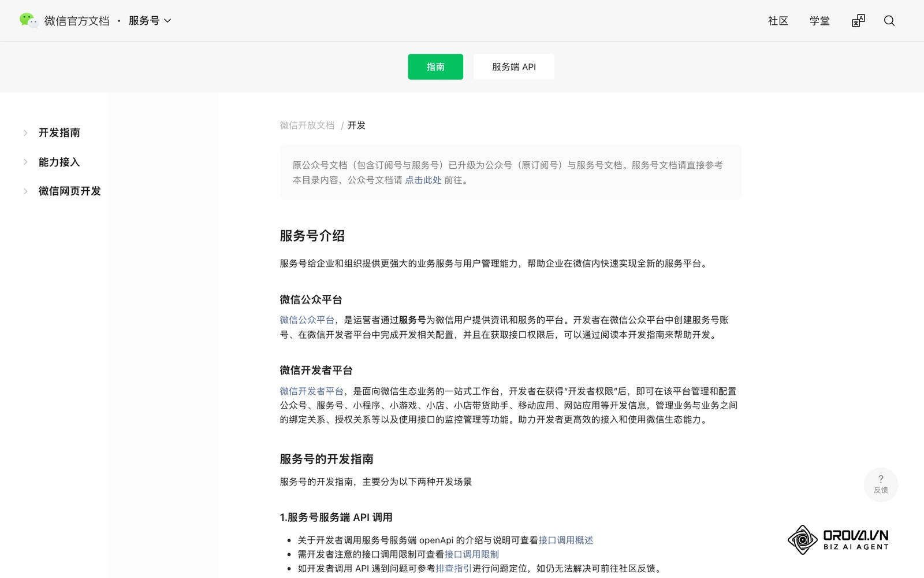Click the 微信公众平台 subheading
Image resolution: width=924 pixels, height=578 pixels.
[311, 299]
